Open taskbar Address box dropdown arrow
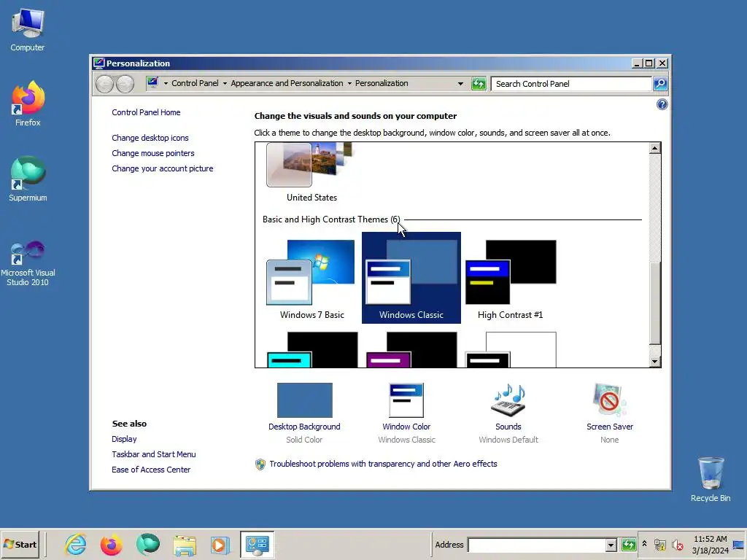Viewport: 747px width, 560px height. point(611,545)
